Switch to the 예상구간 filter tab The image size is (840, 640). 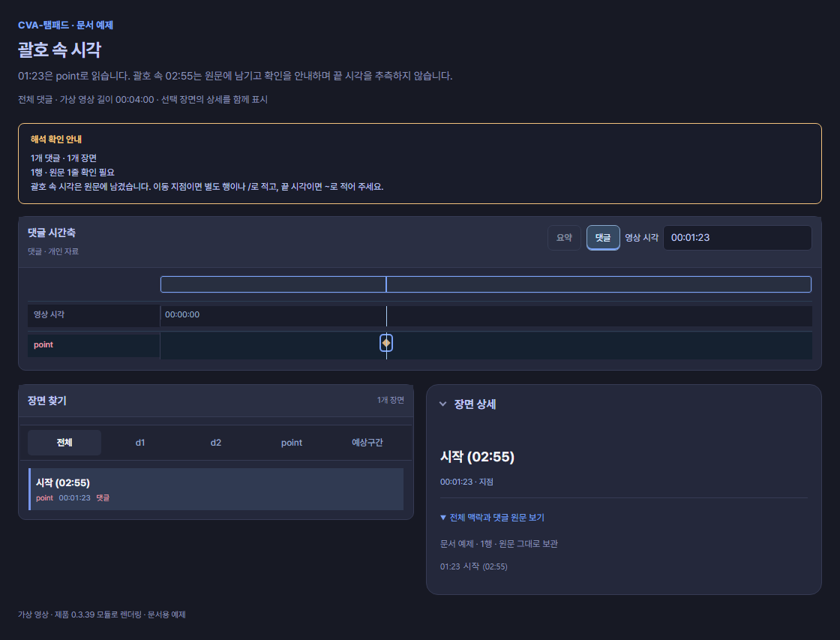coord(367,442)
